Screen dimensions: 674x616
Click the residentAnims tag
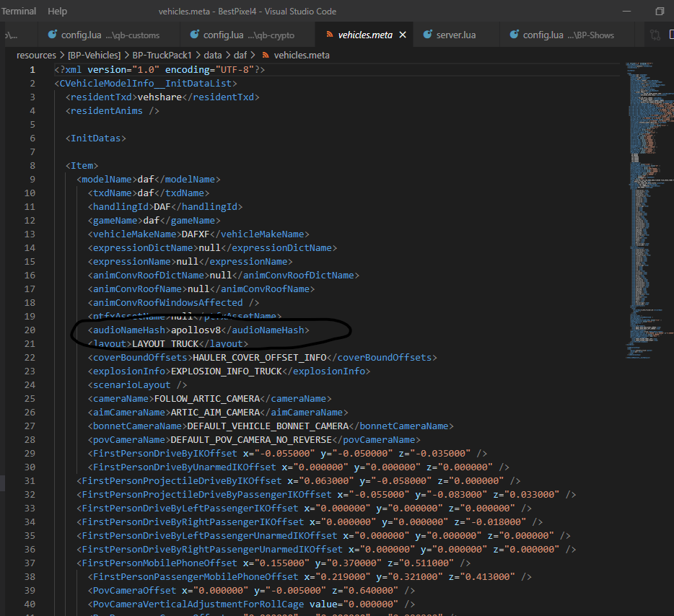pyautogui.click(x=112, y=111)
